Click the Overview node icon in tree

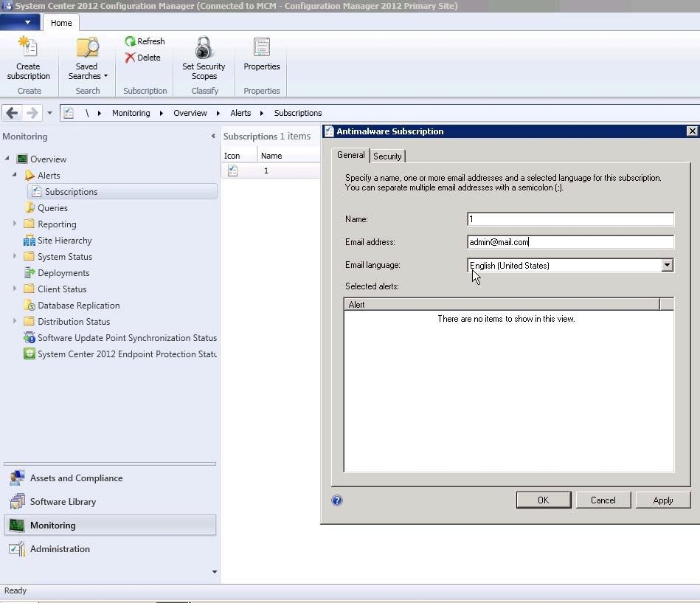point(22,159)
